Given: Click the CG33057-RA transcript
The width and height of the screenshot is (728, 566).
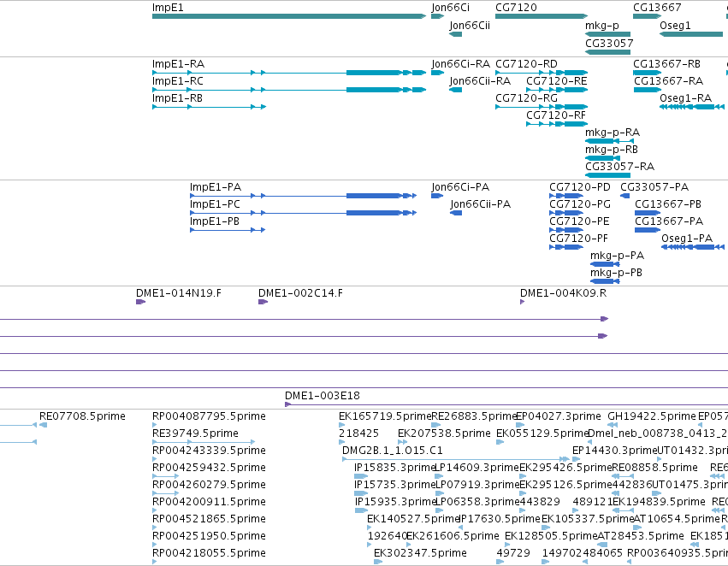Looking at the screenshot, I should click(x=607, y=175).
